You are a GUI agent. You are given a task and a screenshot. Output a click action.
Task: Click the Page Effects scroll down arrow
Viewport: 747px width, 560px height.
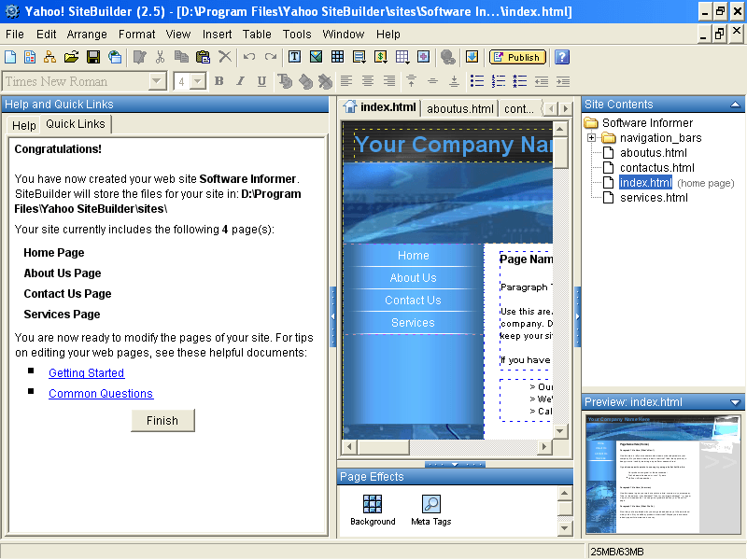coord(565,527)
